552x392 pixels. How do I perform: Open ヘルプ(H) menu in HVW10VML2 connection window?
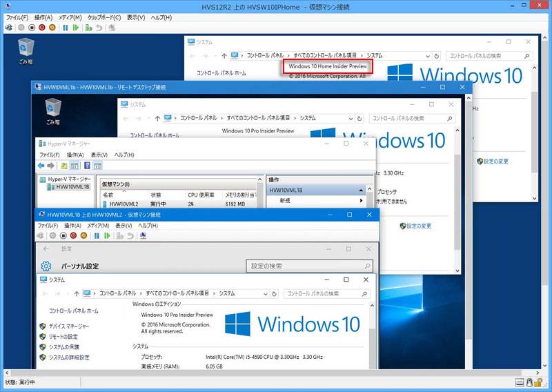click(x=148, y=226)
